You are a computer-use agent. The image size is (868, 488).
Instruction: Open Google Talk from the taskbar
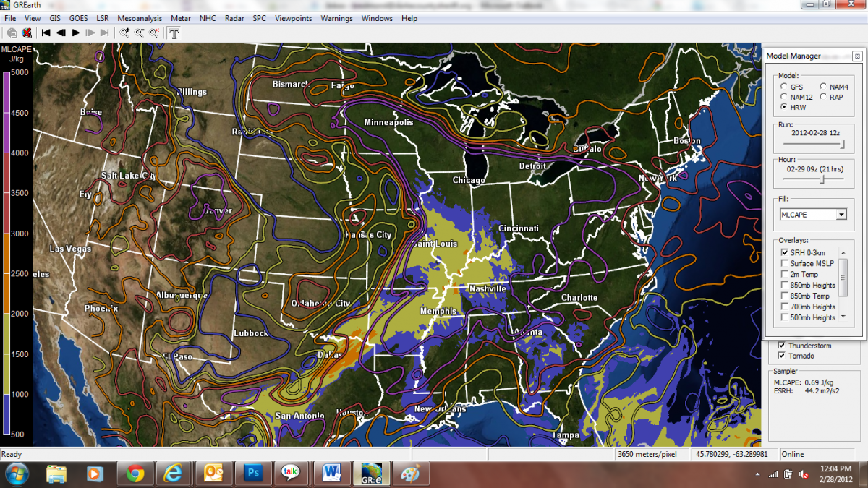[292, 474]
